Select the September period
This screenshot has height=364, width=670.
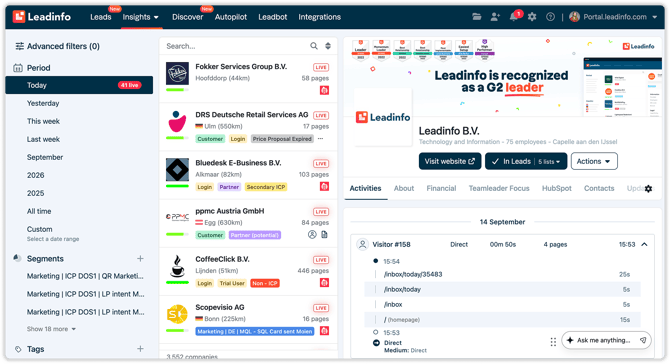[45, 157]
